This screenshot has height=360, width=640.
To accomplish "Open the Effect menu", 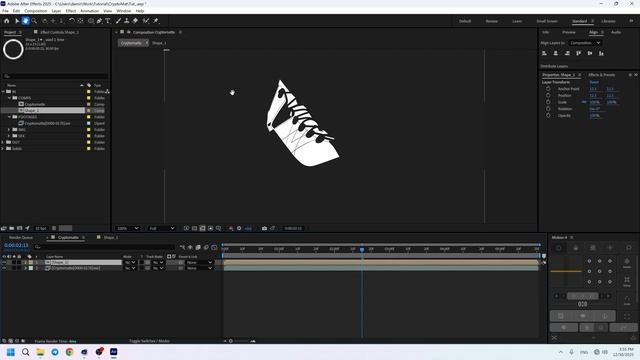I will (71, 11).
